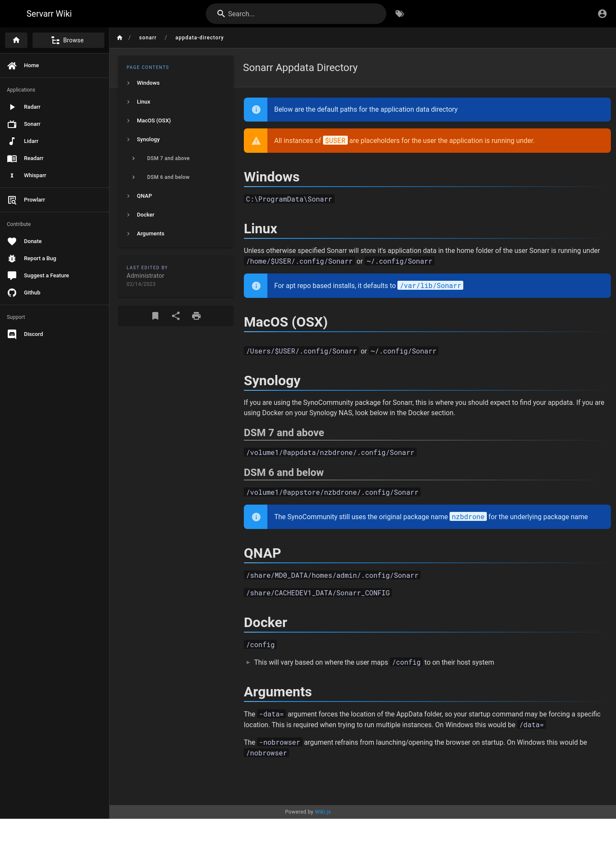This screenshot has width=616, height=856.
Task: Expand the QNAP chevron in contents
Action: coord(128,196)
